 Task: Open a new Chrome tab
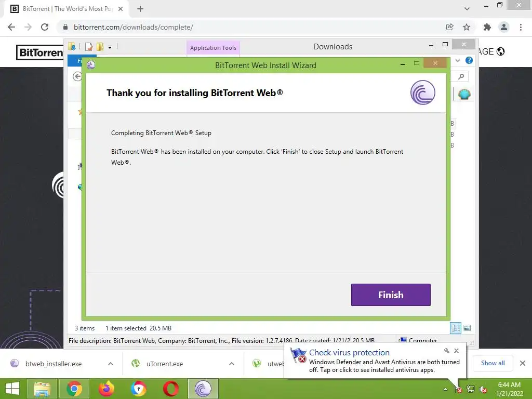pos(140,9)
